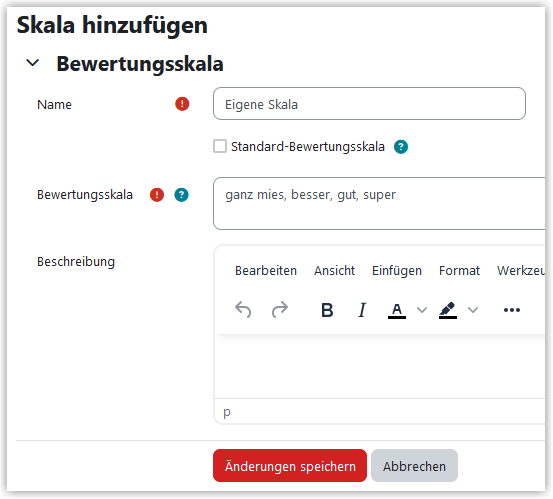The width and height of the screenshot is (553, 499).
Task: Open the text color dropdown arrow
Action: [x=422, y=310]
